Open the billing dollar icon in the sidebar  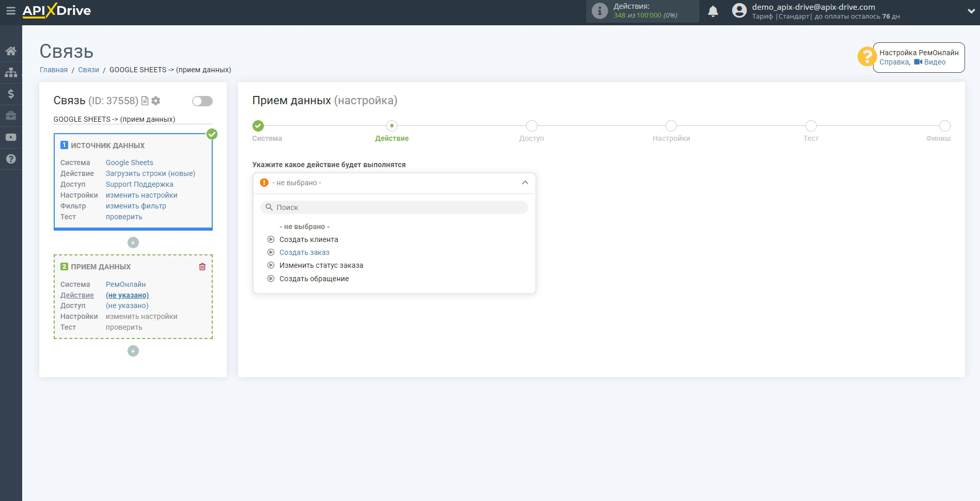tap(11, 94)
